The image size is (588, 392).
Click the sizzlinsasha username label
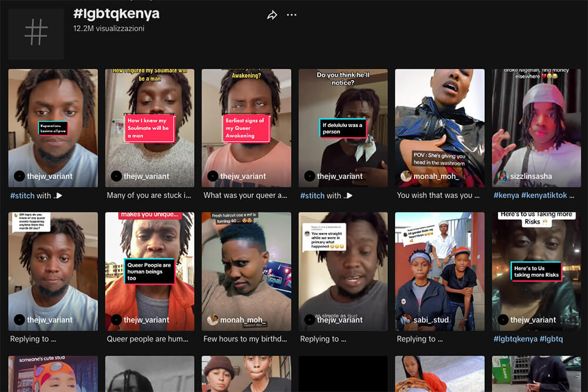(x=531, y=176)
